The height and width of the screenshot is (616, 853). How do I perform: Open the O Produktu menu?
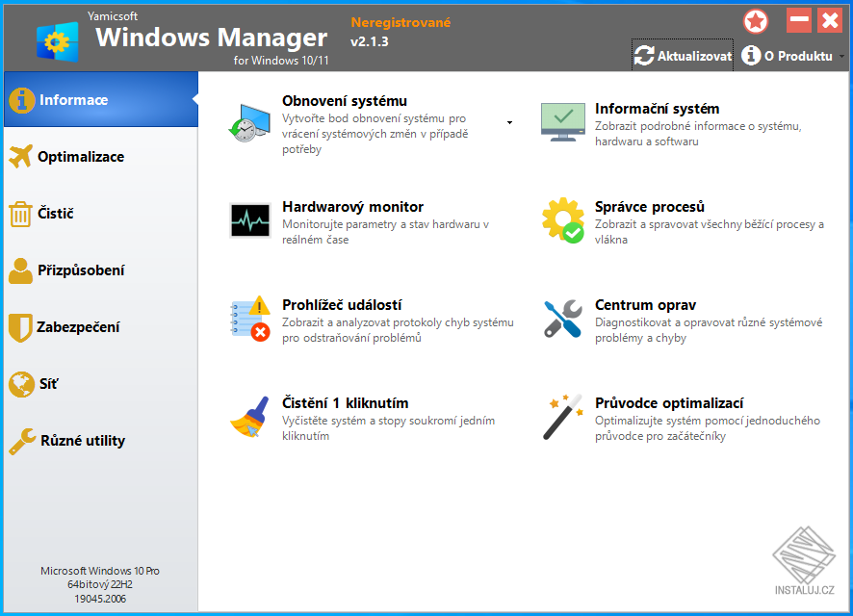(792, 56)
